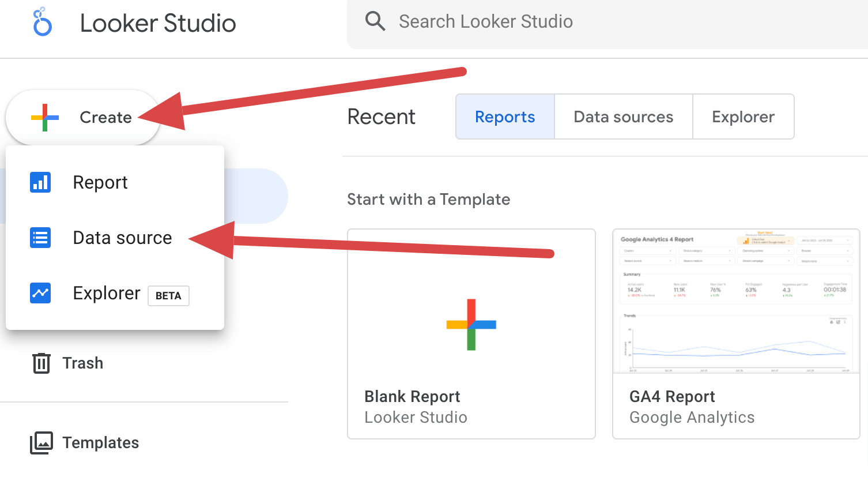868x496 pixels.
Task: Switch to the Explorer tab
Action: click(x=744, y=117)
